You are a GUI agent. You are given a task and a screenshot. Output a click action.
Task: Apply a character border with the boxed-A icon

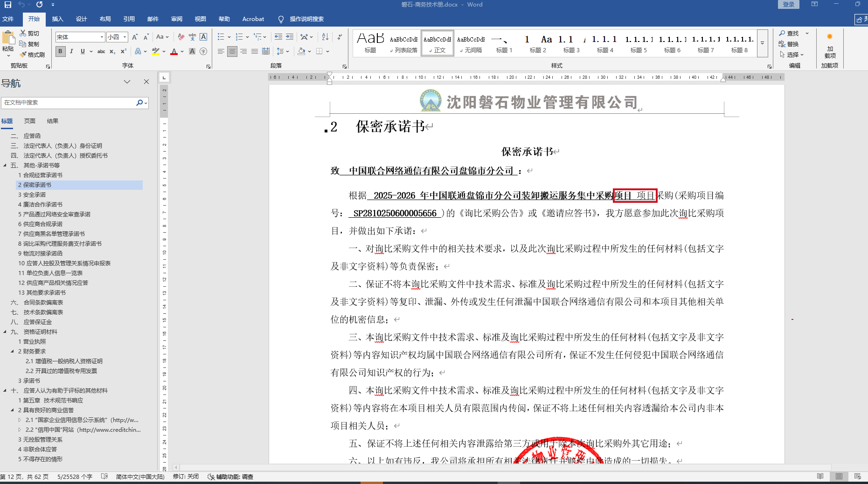point(203,37)
